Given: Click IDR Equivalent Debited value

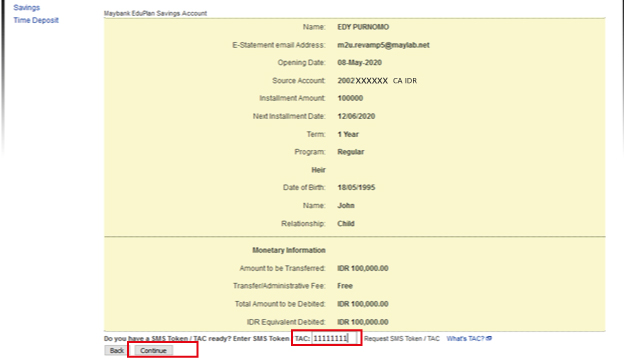Looking at the screenshot, I should click(x=363, y=322).
